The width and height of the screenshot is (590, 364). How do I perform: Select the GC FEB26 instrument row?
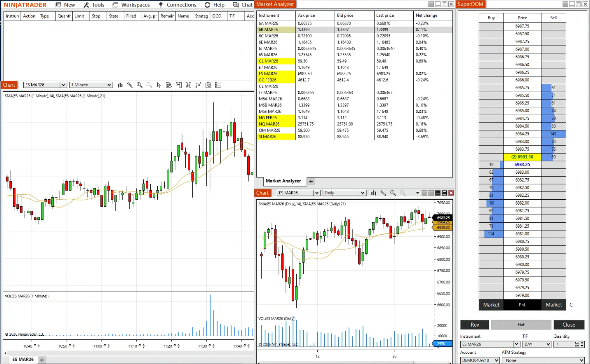coord(354,80)
